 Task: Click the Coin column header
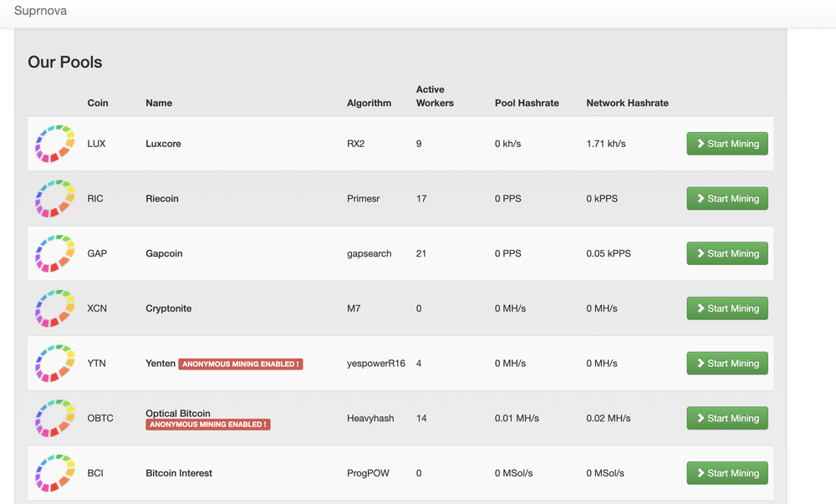tap(98, 103)
